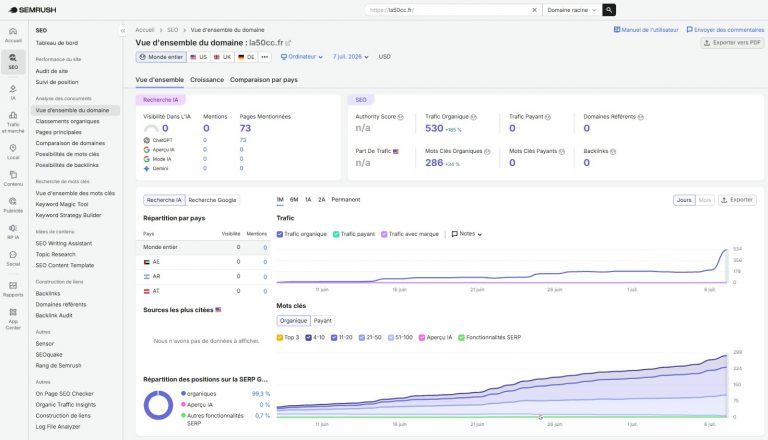The image size is (768, 440).
Task: Click Trafic Payant info icon
Action: (x=548, y=117)
